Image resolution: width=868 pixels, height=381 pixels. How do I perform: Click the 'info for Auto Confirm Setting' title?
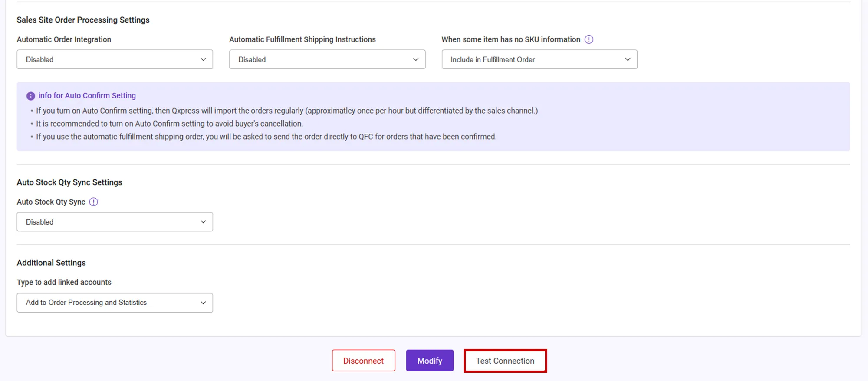click(x=87, y=95)
